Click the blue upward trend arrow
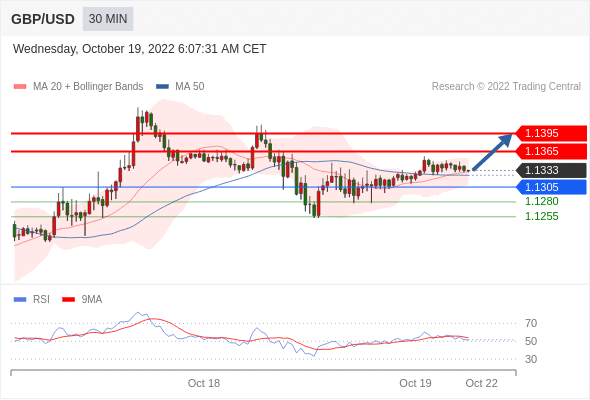Image resolution: width=590 pixels, height=400 pixels. [492, 152]
